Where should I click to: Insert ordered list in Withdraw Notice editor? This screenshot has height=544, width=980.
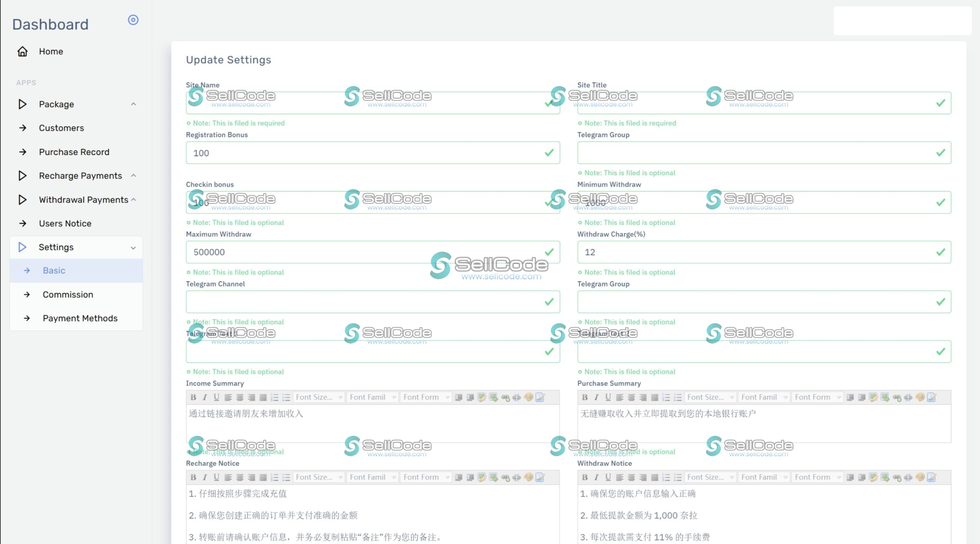(x=666, y=477)
